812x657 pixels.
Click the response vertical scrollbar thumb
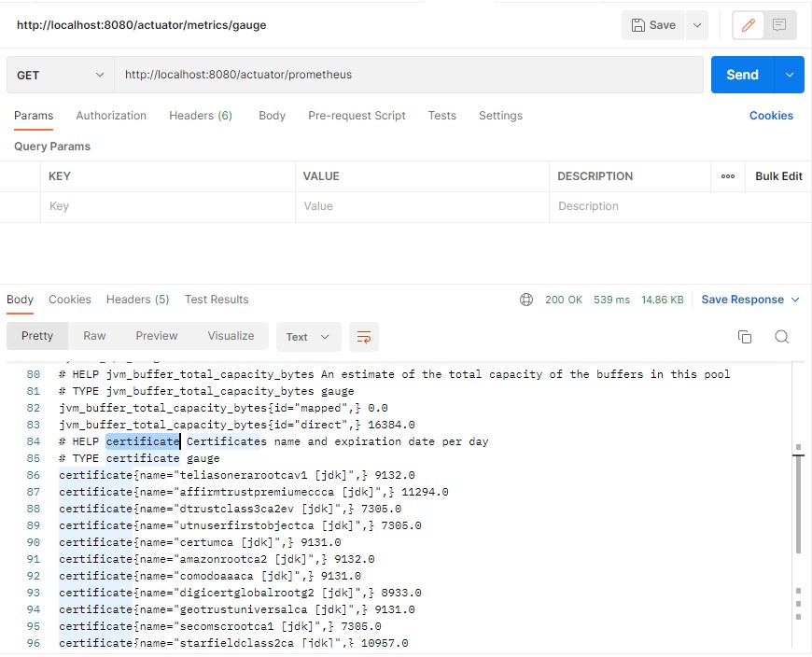[x=798, y=503]
